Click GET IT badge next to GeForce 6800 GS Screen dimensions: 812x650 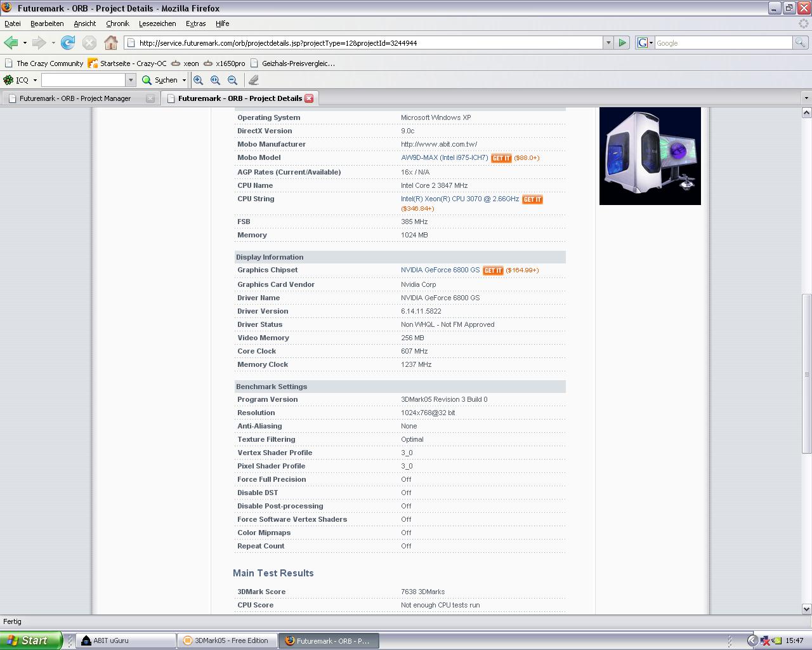[x=493, y=270]
